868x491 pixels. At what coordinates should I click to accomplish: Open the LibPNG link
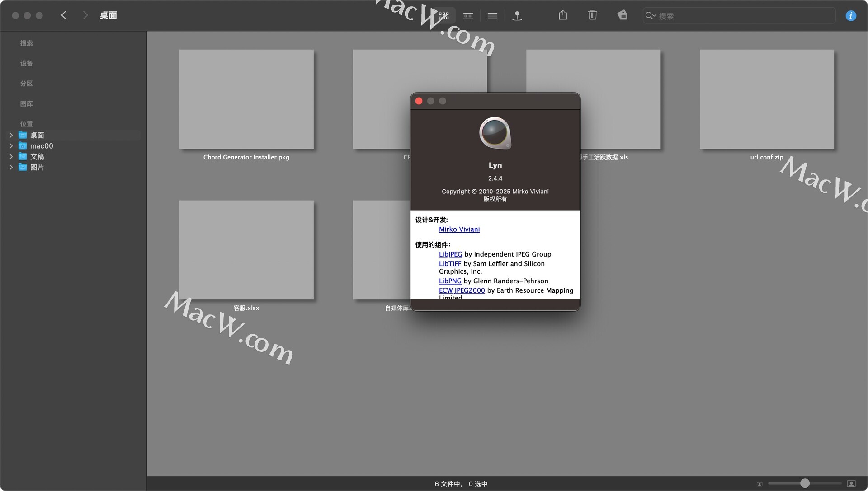tap(450, 281)
